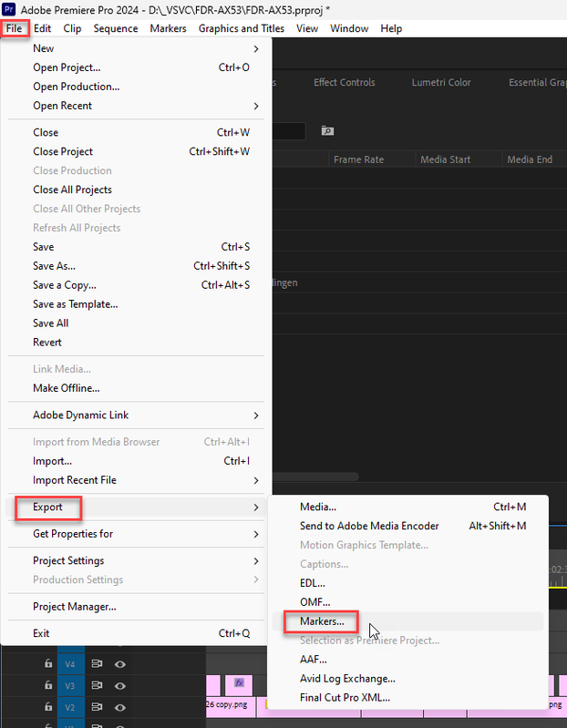Screen dimensions: 567x728
Task: Open the Export submenu entry
Action: pos(136,507)
